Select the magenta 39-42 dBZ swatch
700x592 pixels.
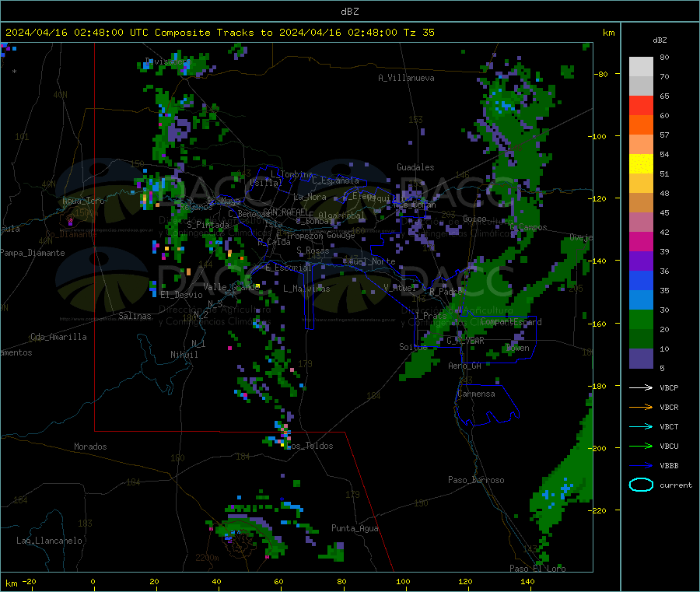point(641,242)
